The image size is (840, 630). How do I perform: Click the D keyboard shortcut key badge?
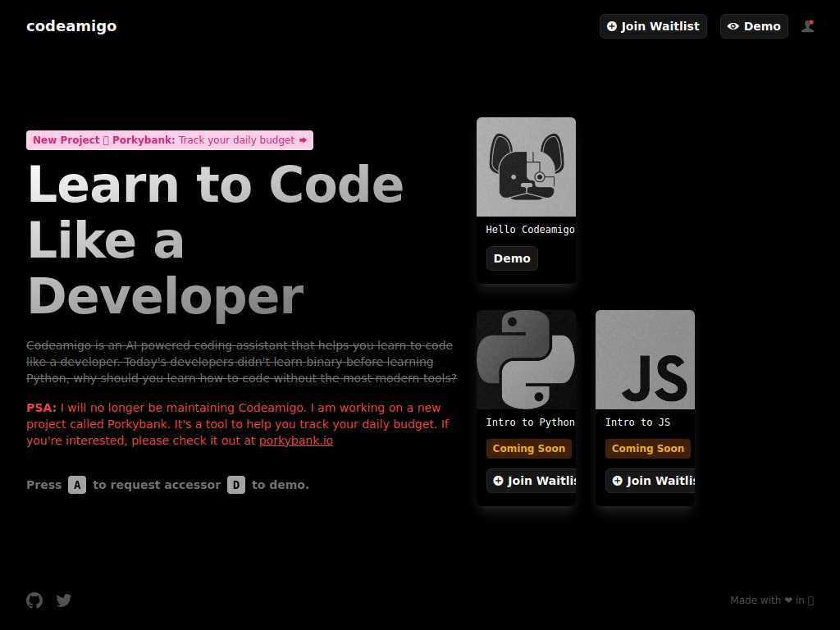236,485
